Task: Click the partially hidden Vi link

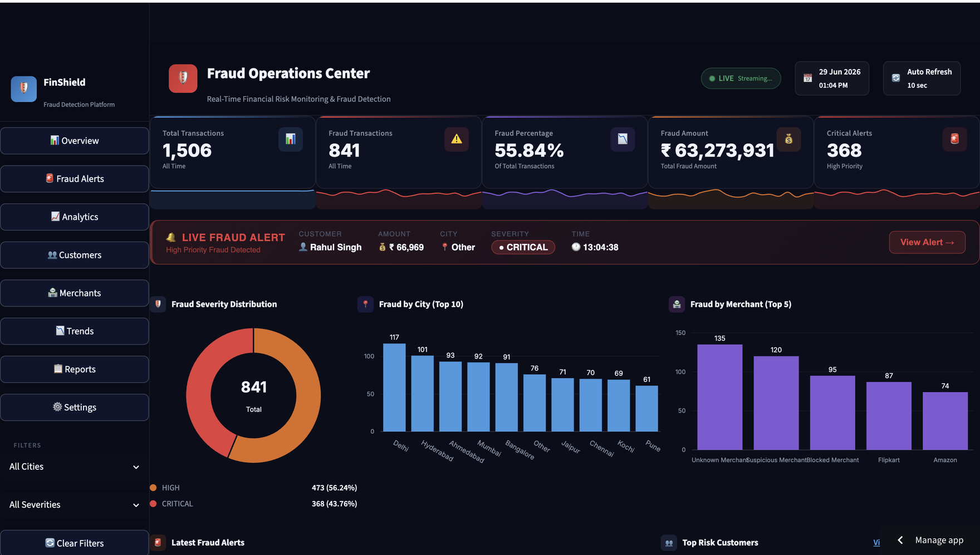Action: click(876, 543)
